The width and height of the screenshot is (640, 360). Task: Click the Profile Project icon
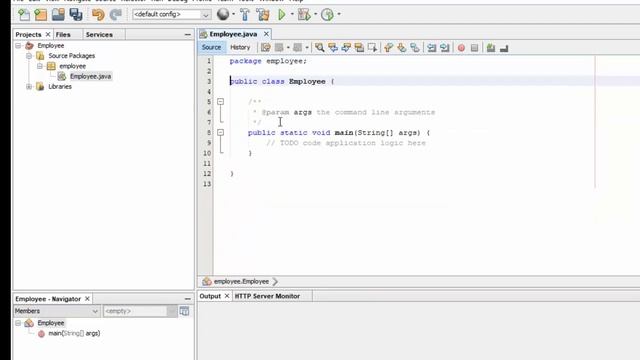[327, 15]
